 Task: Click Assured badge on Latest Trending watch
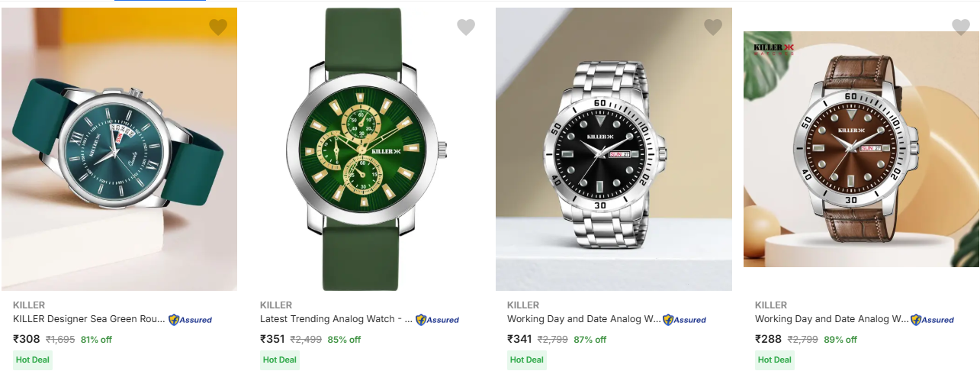pyautogui.click(x=437, y=320)
